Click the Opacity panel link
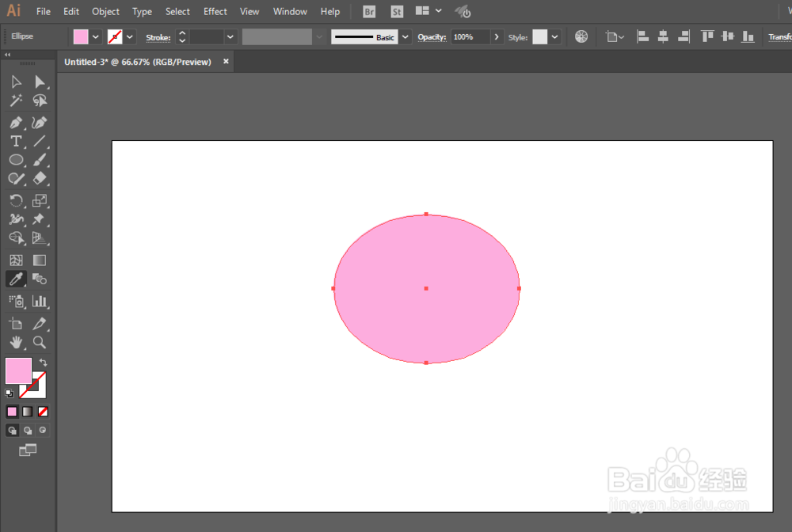 coord(432,37)
